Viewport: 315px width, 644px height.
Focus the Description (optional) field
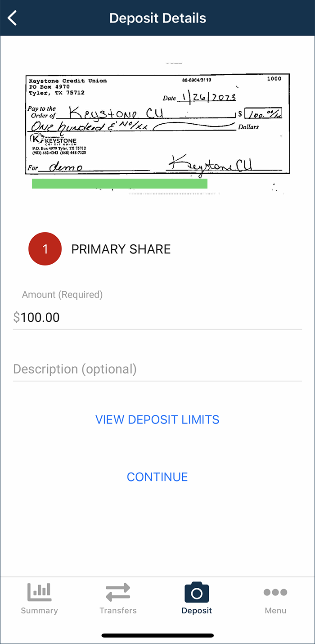click(x=157, y=369)
